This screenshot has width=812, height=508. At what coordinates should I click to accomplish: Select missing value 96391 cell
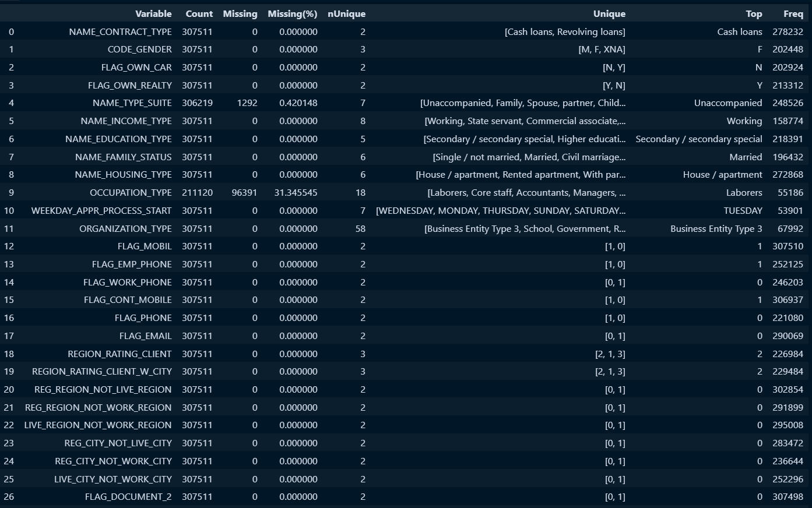point(244,193)
